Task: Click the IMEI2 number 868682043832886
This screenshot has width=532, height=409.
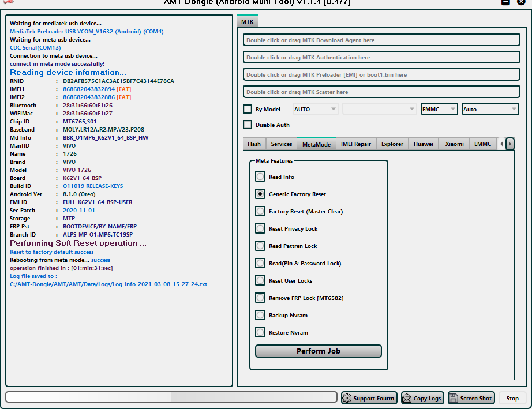Action: point(89,97)
